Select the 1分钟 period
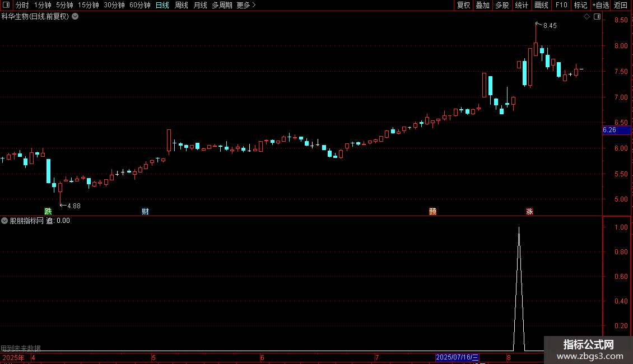Viewport: 633px width, 364px height. coord(43,5)
